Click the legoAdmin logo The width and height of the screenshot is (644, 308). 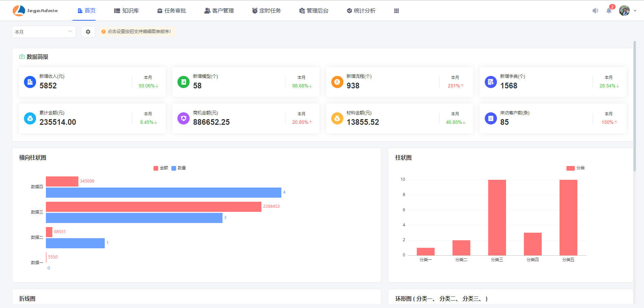(x=35, y=11)
